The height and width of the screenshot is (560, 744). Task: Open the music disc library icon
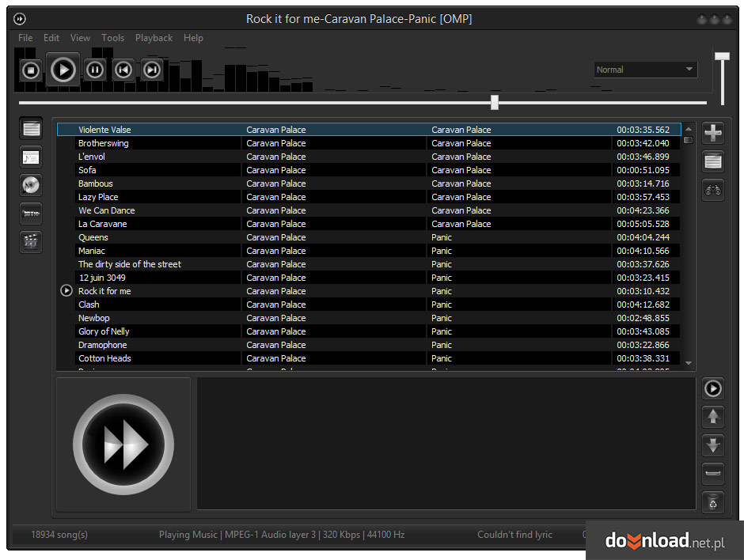pos(31,185)
